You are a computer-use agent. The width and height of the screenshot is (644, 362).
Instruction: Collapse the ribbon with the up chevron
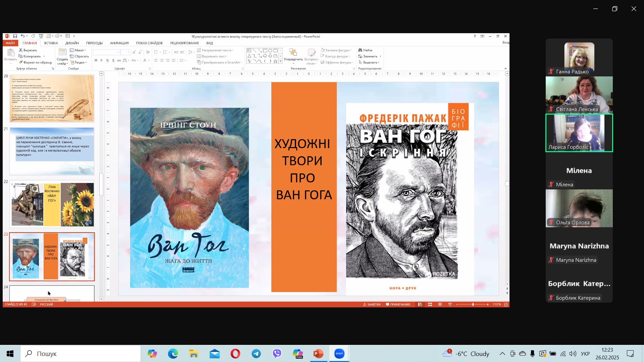point(506,68)
